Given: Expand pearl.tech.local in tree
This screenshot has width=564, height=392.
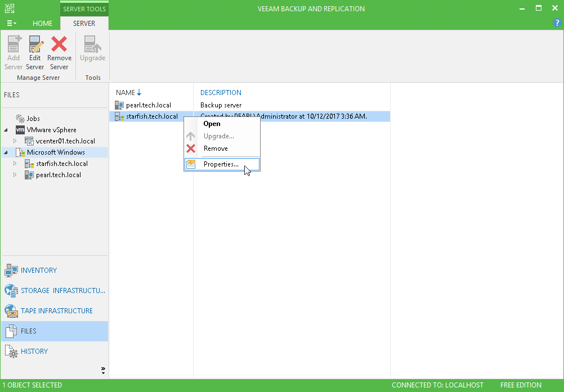Looking at the screenshot, I should pos(15,175).
